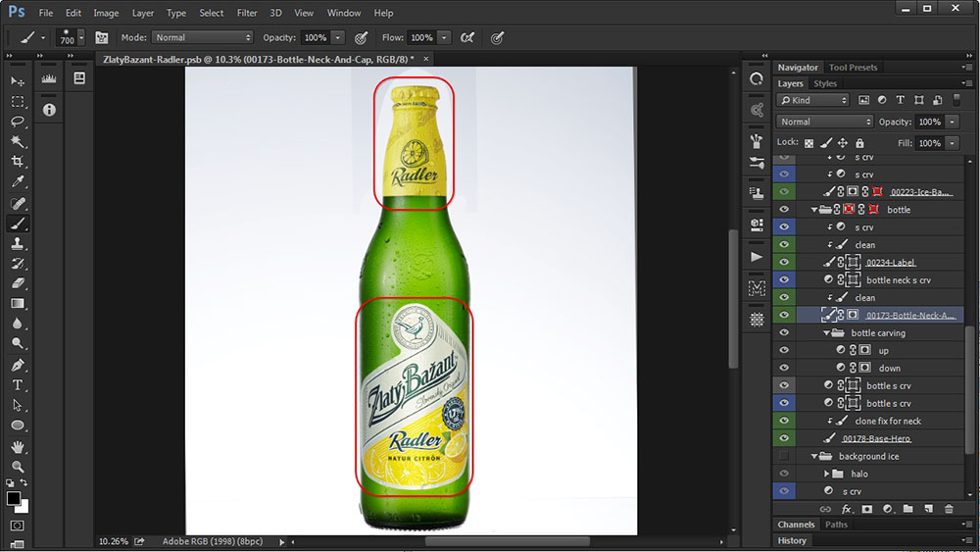Open layer filter Kind dropdown

(x=813, y=100)
